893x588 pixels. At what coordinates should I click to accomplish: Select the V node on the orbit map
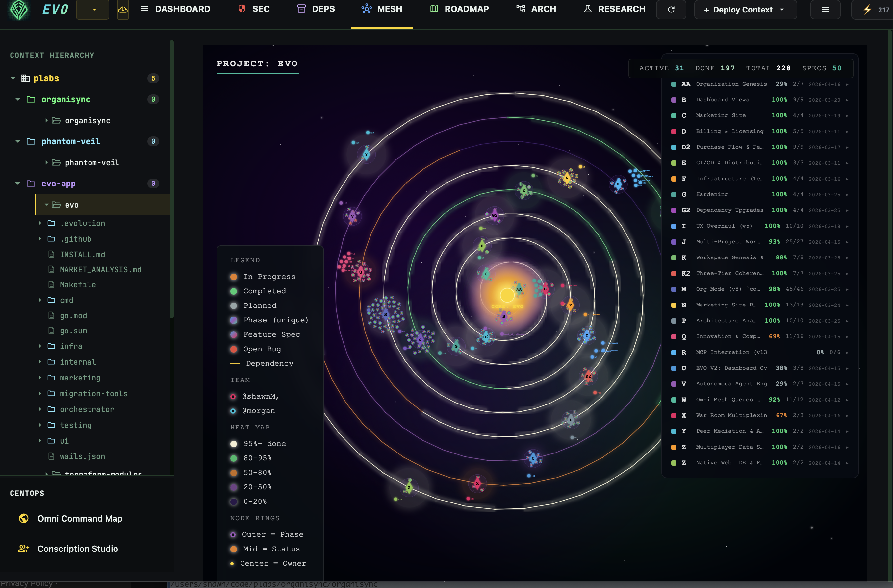pos(352,216)
